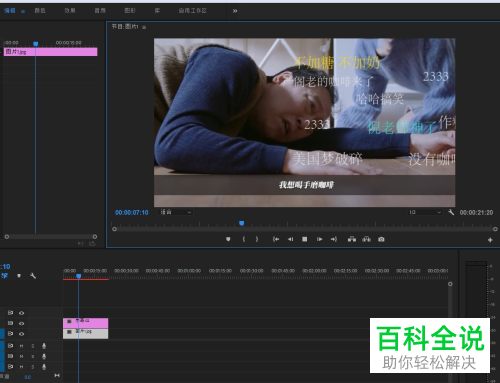Enable voice-over record on second audio track
The height and width of the screenshot is (383, 500).
pos(44,356)
